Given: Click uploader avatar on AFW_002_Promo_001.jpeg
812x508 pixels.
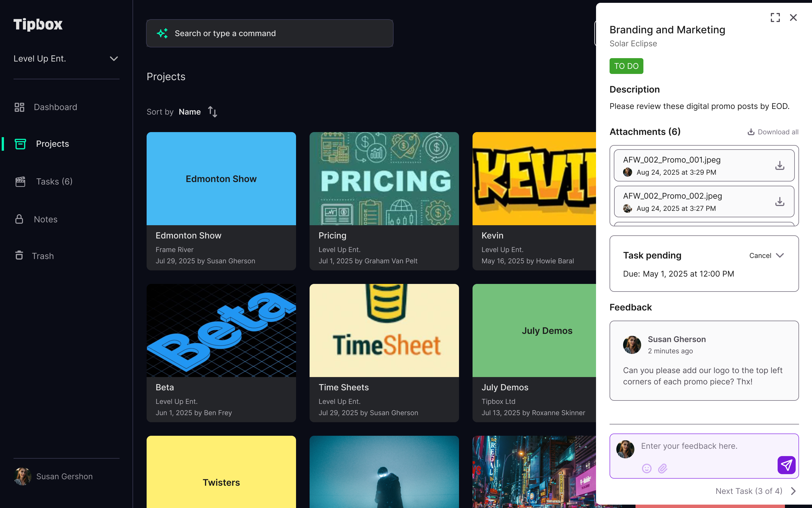Looking at the screenshot, I should (627, 172).
